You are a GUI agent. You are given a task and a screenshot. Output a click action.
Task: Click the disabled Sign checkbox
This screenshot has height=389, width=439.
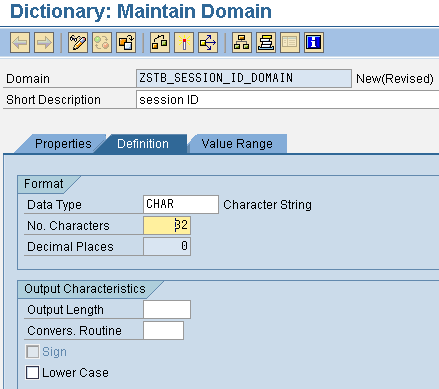pyautogui.click(x=32, y=351)
